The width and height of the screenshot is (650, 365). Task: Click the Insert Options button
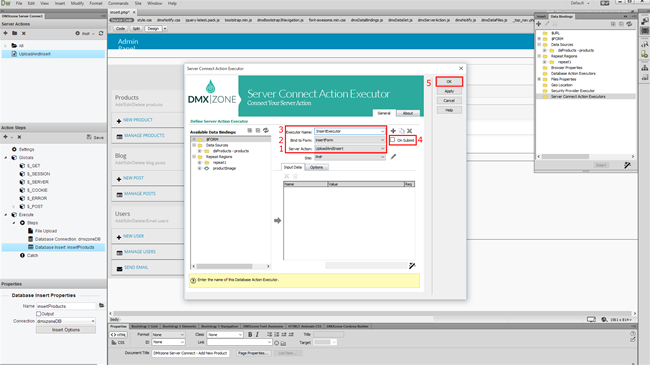[x=66, y=330]
